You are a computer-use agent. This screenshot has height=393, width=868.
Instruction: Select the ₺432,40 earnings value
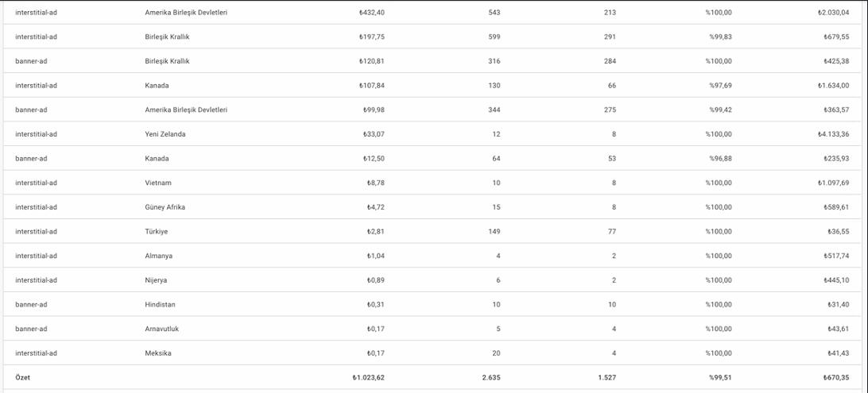click(371, 13)
